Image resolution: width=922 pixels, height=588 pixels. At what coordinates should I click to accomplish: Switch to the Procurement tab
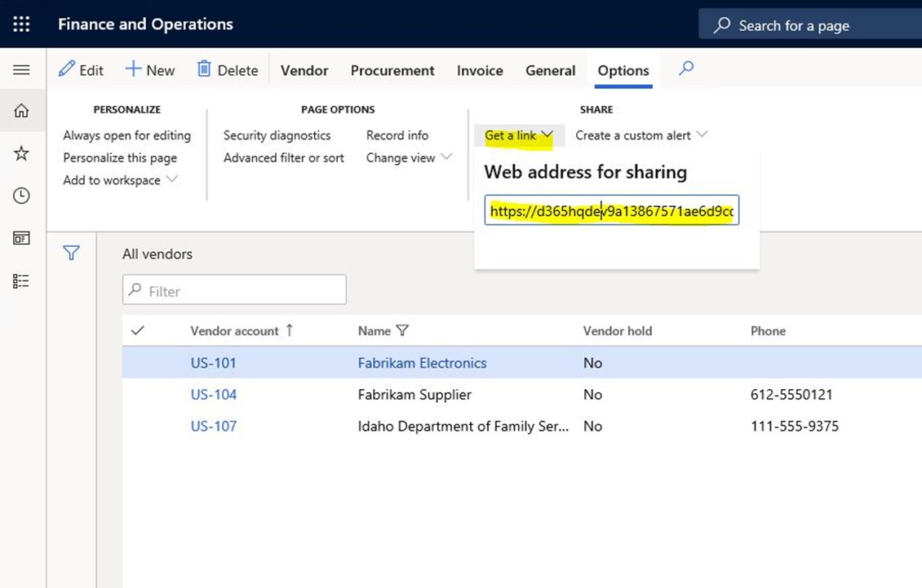coord(392,71)
